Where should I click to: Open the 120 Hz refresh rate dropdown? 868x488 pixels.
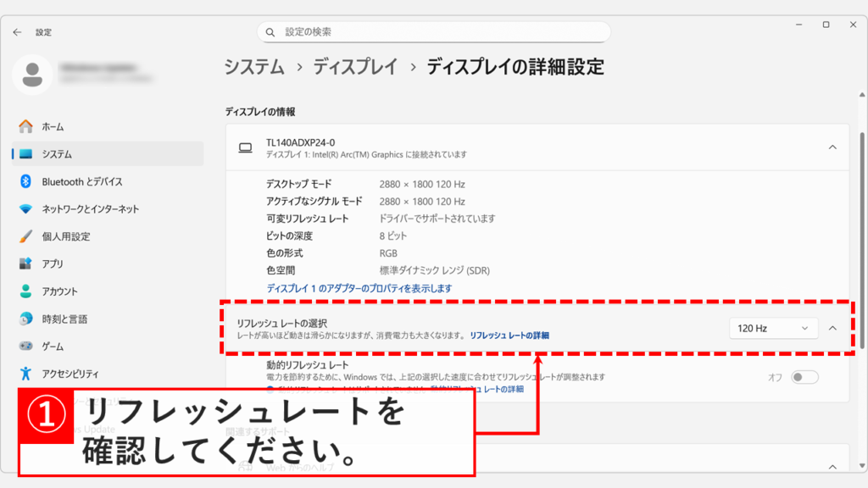click(772, 328)
